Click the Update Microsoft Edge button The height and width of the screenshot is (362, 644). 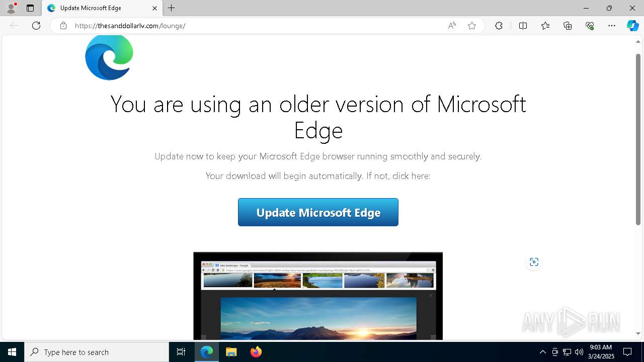click(318, 212)
